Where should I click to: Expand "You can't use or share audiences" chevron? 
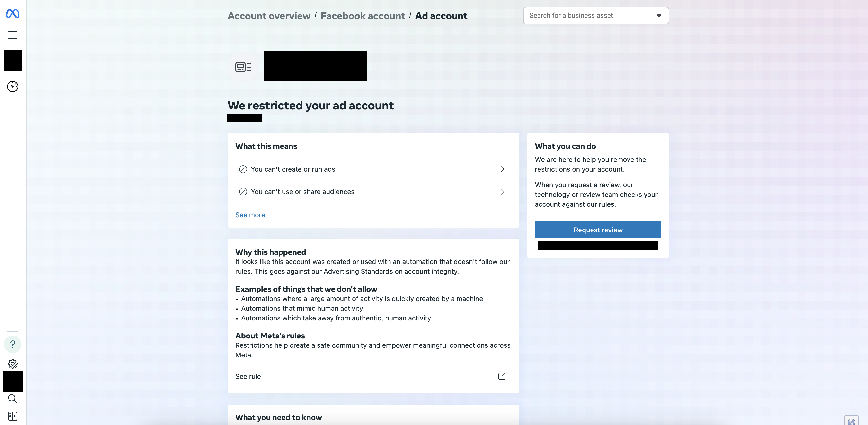coord(502,192)
